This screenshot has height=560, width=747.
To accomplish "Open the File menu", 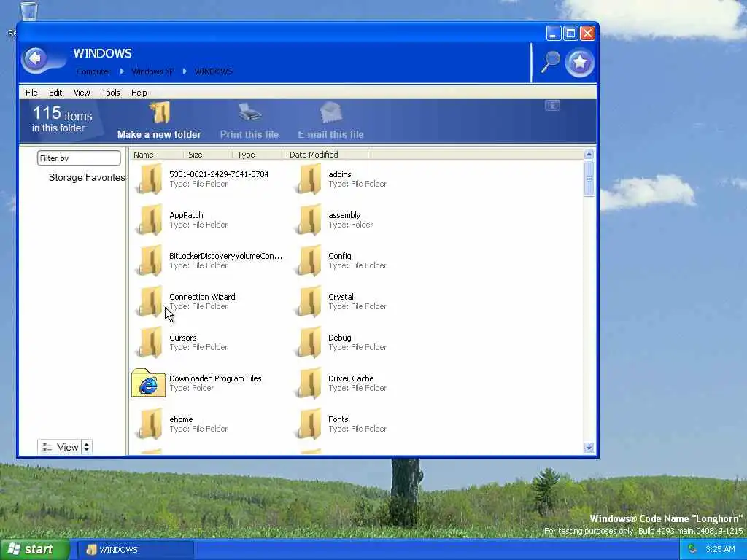I will tap(31, 93).
